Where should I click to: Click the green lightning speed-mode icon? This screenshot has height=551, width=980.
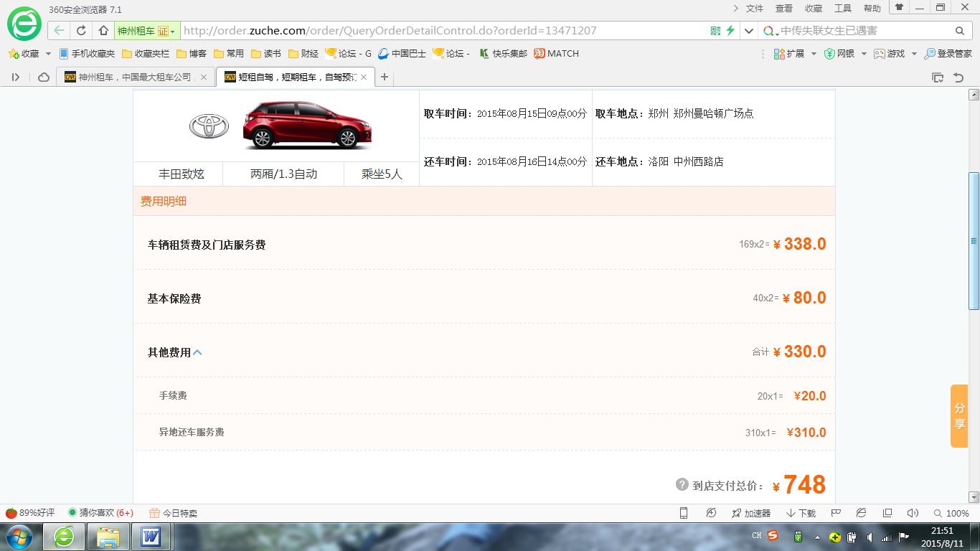point(730,31)
